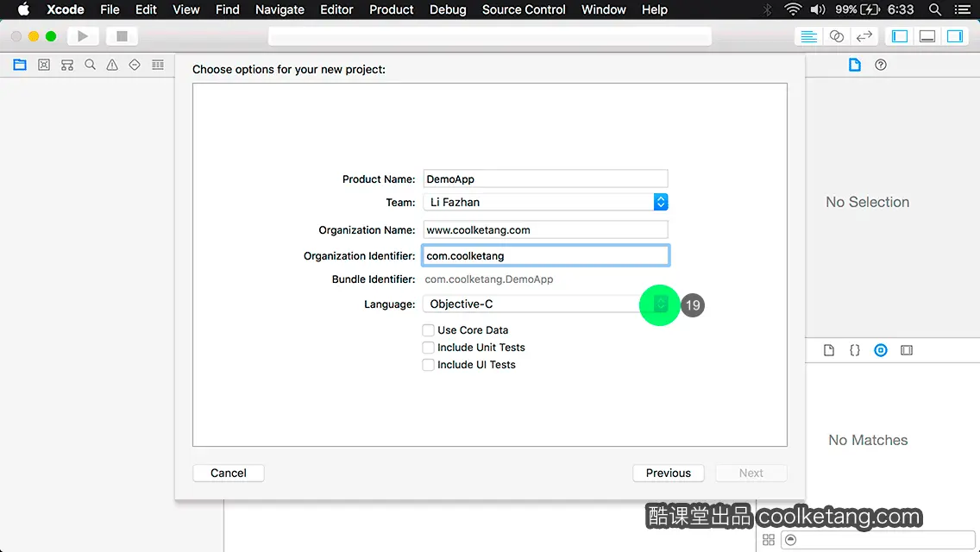The height and width of the screenshot is (552, 980).
Task: Click the Run play button
Action: coord(83,36)
